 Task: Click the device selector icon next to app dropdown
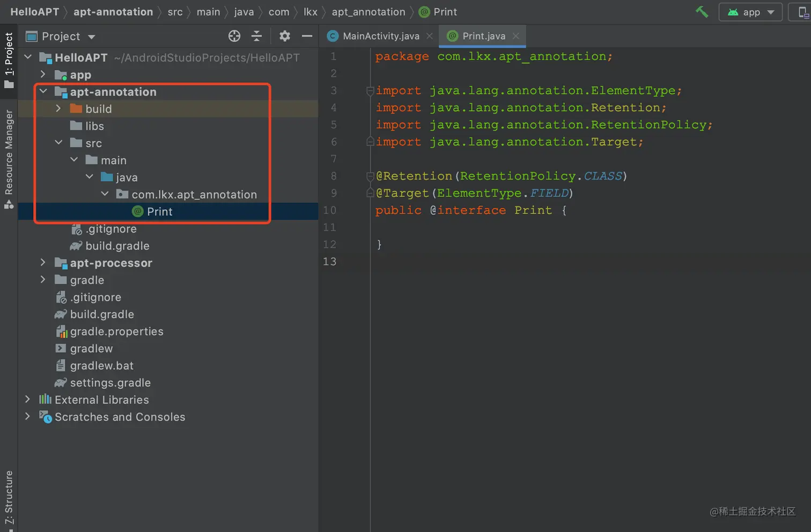pos(803,12)
